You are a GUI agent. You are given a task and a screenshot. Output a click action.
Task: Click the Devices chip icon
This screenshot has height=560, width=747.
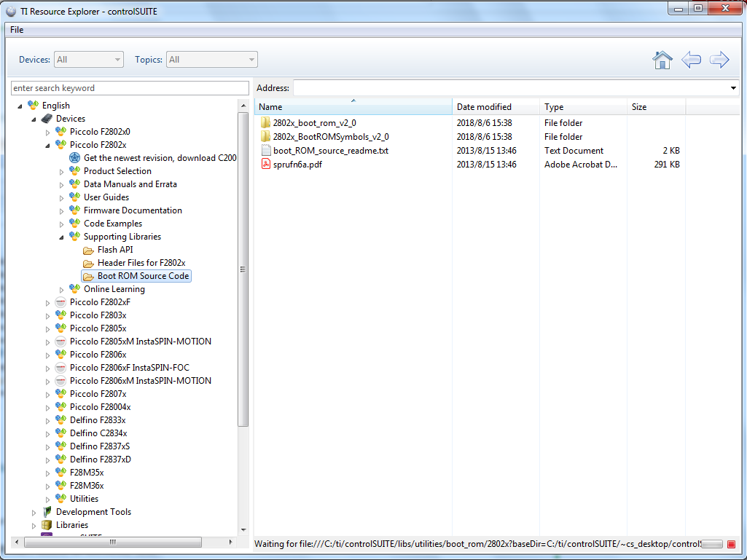point(47,119)
